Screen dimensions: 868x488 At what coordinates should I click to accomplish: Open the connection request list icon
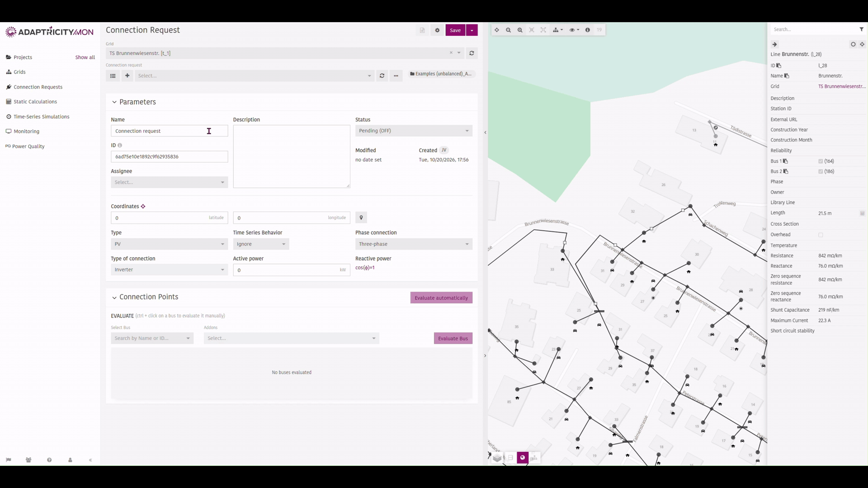[113, 76]
